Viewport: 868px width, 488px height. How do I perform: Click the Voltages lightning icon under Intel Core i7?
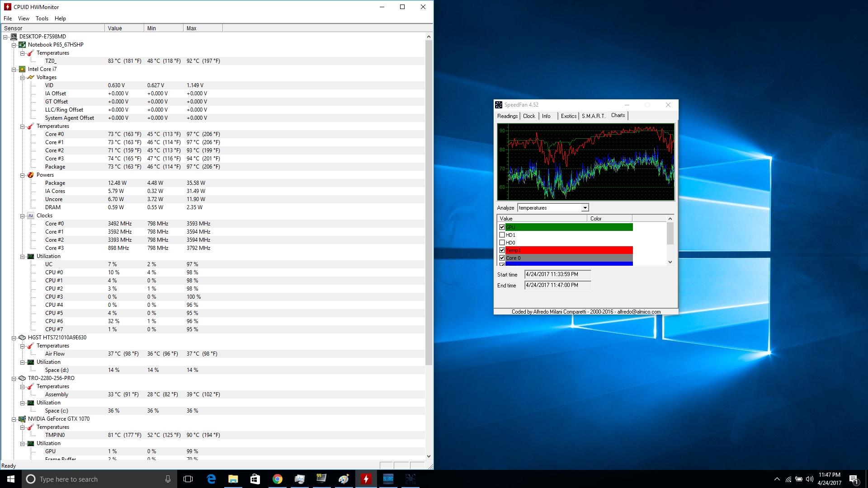coord(31,77)
